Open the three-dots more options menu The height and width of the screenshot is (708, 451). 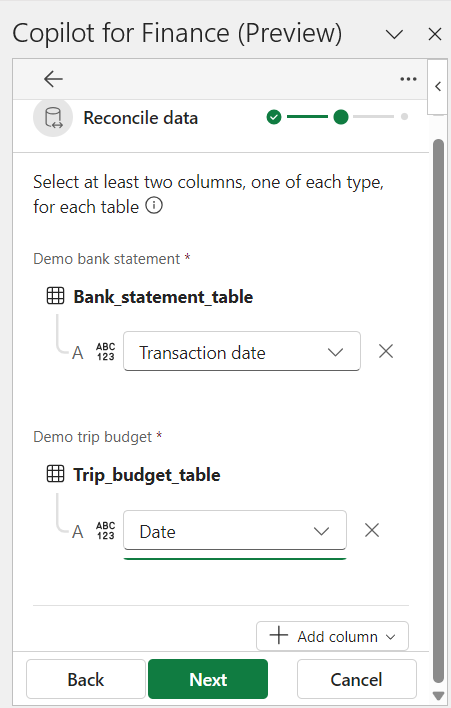pyautogui.click(x=408, y=79)
